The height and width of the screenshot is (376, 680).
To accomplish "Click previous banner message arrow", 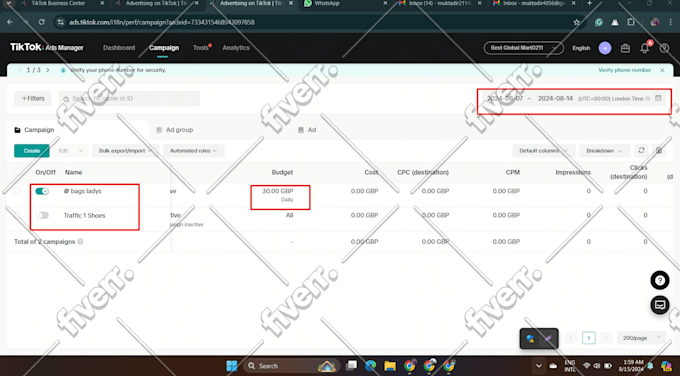I will tap(19, 70).
